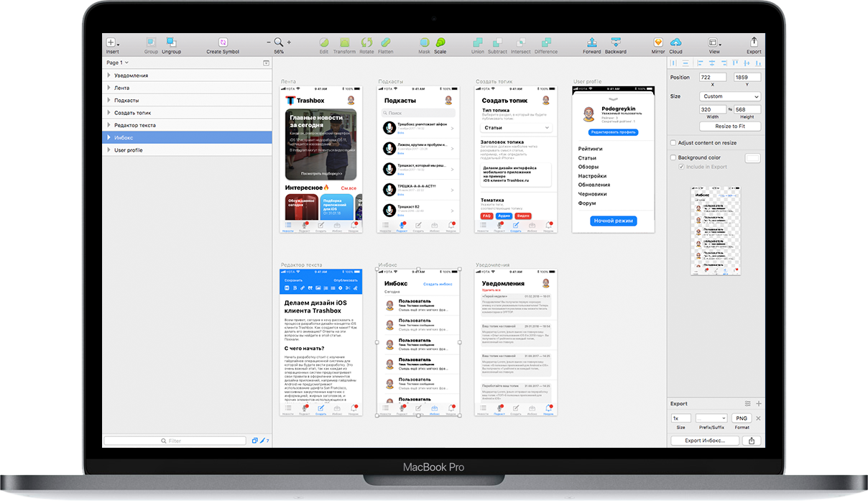
Task: Select the Transform tool
Action: (344, 42)
